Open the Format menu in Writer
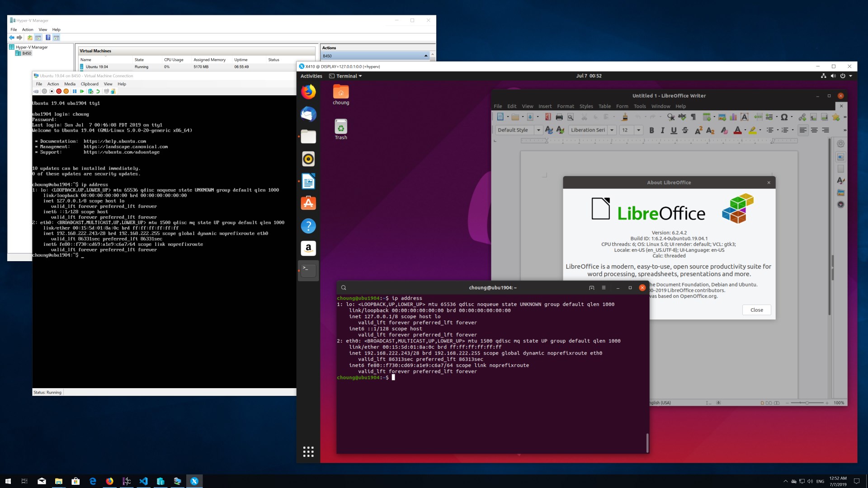 click(x=565, y=106)
